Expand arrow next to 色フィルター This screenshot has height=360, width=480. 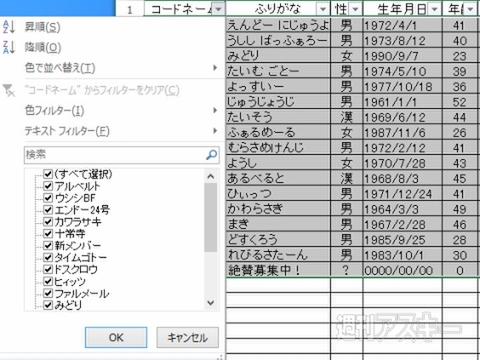pos(215,110)
